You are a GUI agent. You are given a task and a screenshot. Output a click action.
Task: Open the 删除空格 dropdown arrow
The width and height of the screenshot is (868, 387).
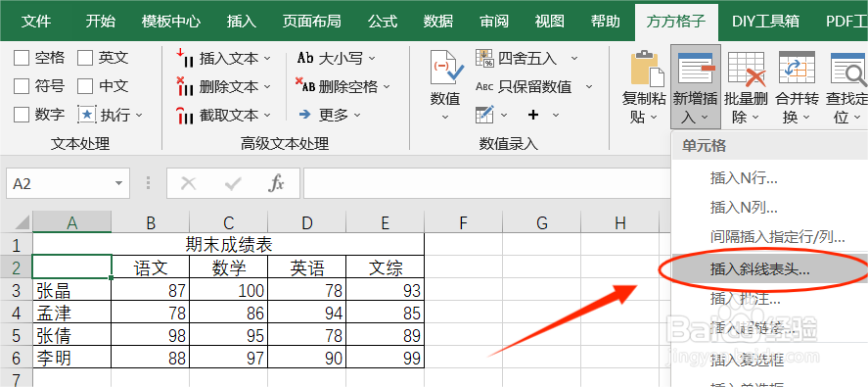(x=387, y=87)
